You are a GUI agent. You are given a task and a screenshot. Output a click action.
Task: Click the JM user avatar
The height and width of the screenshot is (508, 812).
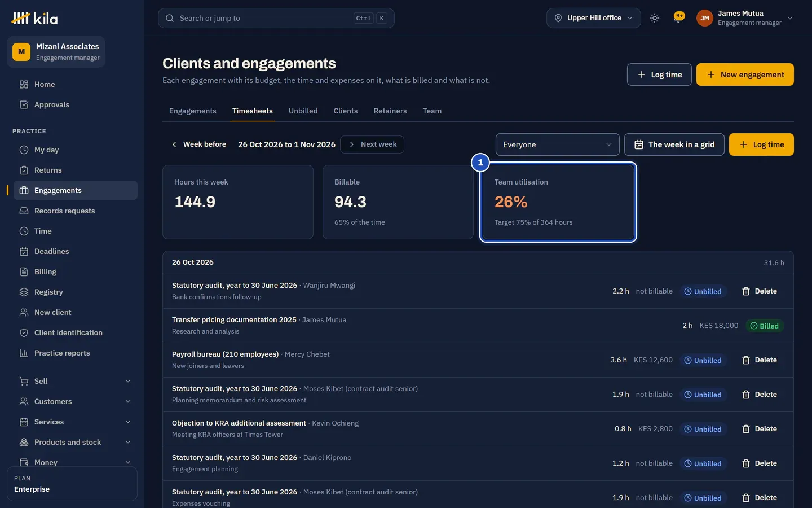click(x=705, y=18)
